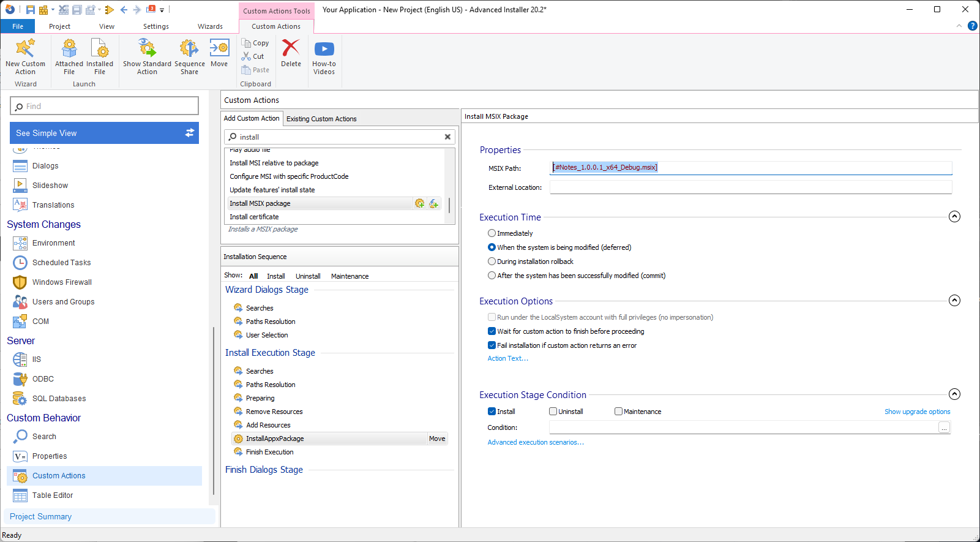Viewport: 980px width, 542px height.
Task: Show Maintenance sequence actions
Action: point(350,276)
